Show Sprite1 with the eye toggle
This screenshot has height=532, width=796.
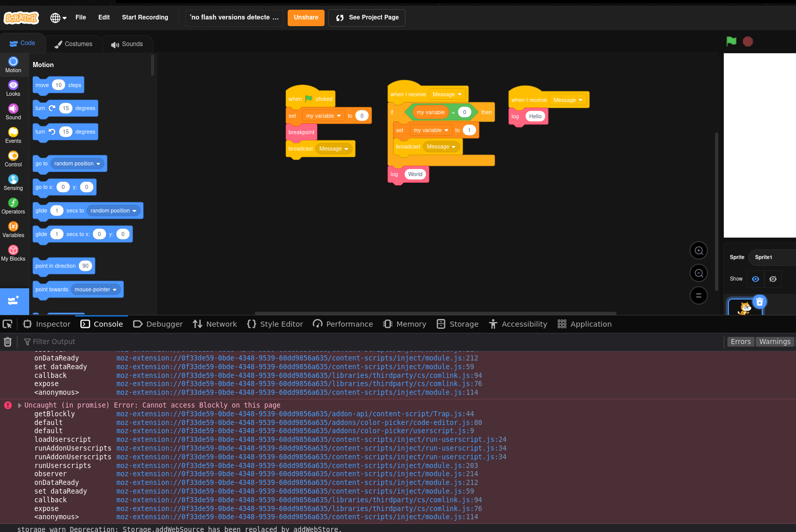[756, 279]
